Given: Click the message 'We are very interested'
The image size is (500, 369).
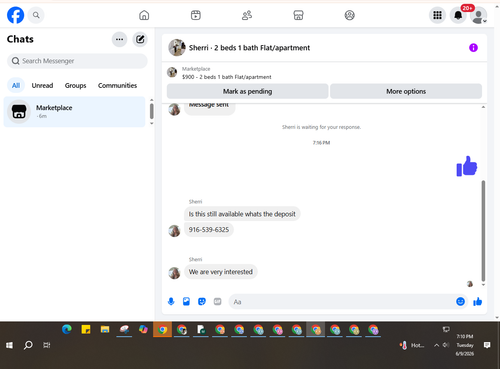Looking at the screenshot, I should tap(221, 272).
